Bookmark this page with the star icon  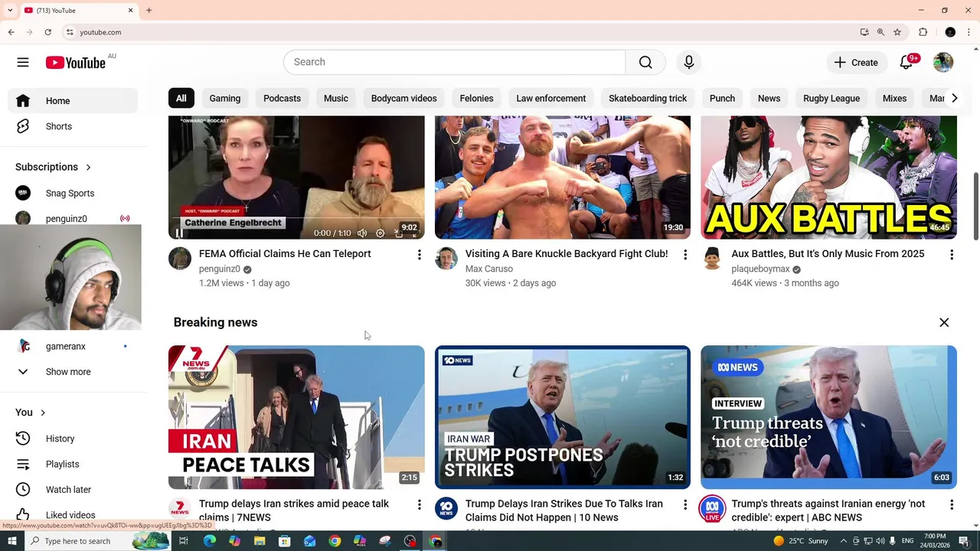coord(897,32)
